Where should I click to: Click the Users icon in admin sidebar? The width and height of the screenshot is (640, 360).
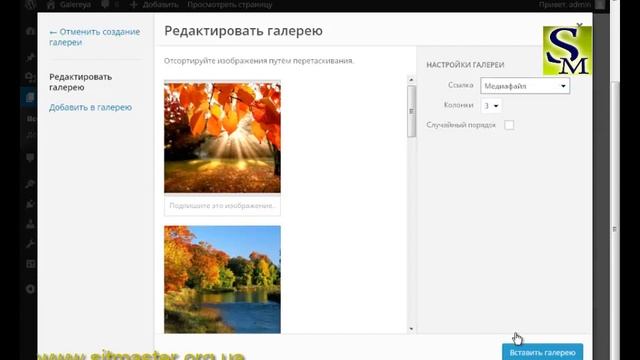pyautogui.click(x=30, y=224)
